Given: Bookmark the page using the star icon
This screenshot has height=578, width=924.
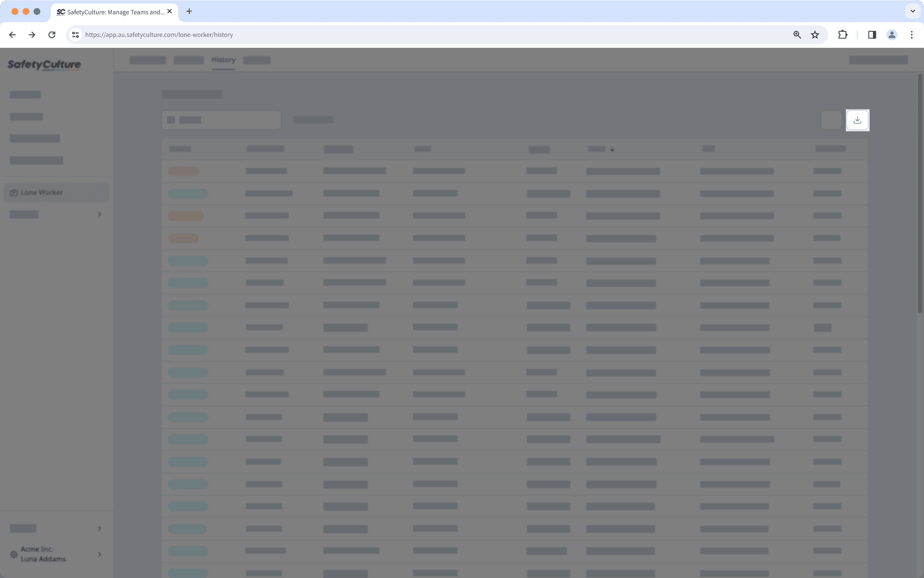Looking at the screenshot, I should (815, 34).
